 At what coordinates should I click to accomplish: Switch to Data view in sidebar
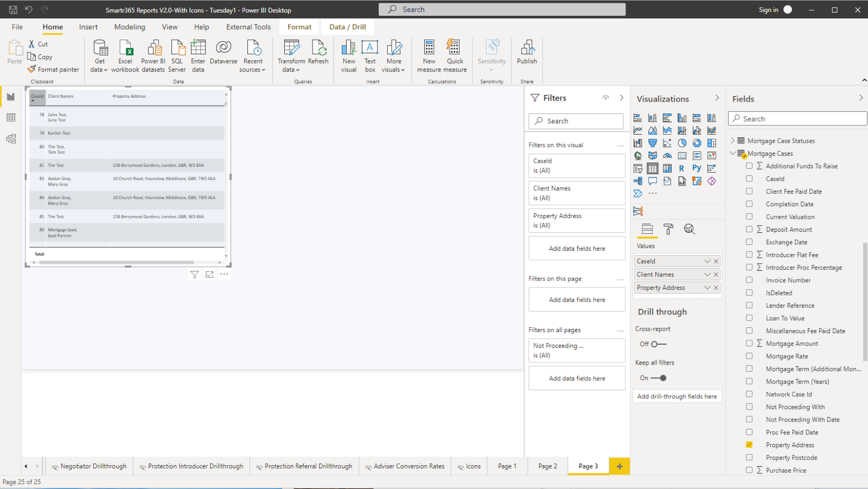tap(11, 118)
